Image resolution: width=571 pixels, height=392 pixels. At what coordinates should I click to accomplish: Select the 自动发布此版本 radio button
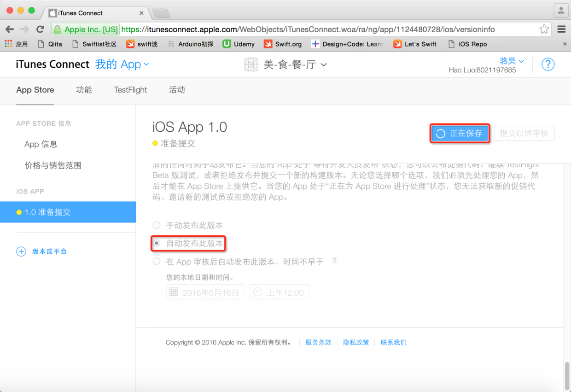tap(157, 243)
